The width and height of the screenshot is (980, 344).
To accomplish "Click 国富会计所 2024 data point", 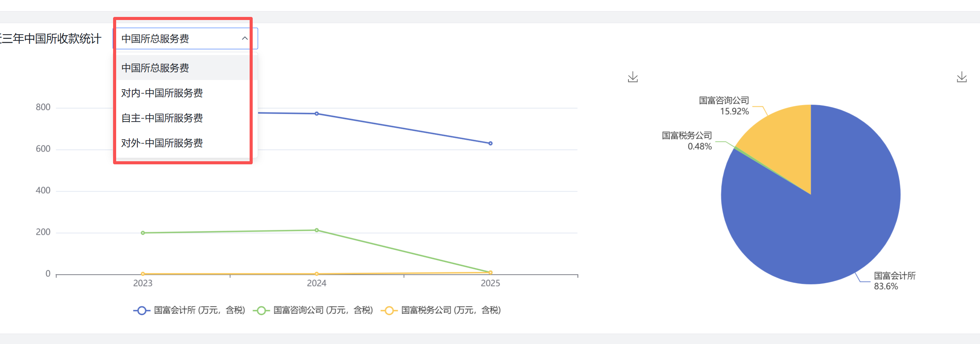I will [x=317, y=114].
